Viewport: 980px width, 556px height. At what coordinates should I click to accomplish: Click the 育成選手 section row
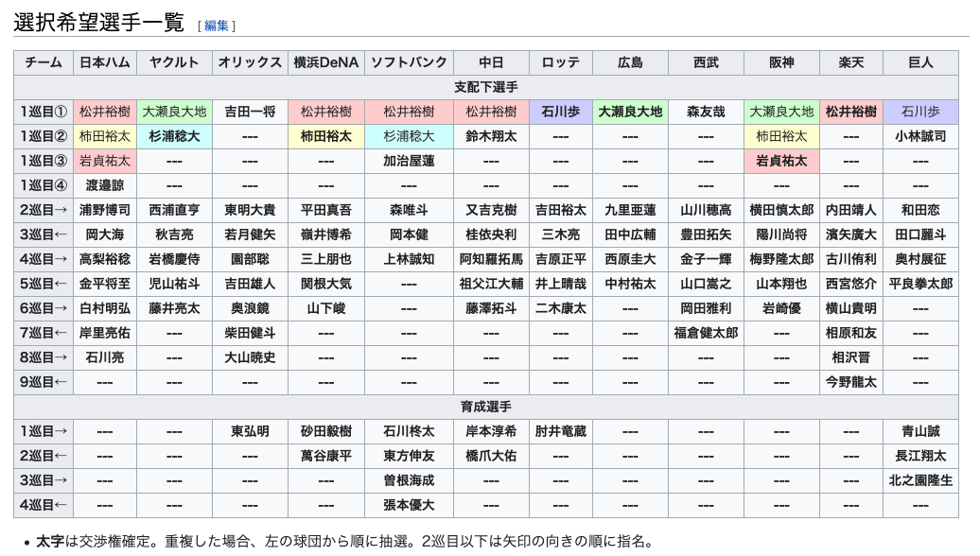(x=486, y=407)
